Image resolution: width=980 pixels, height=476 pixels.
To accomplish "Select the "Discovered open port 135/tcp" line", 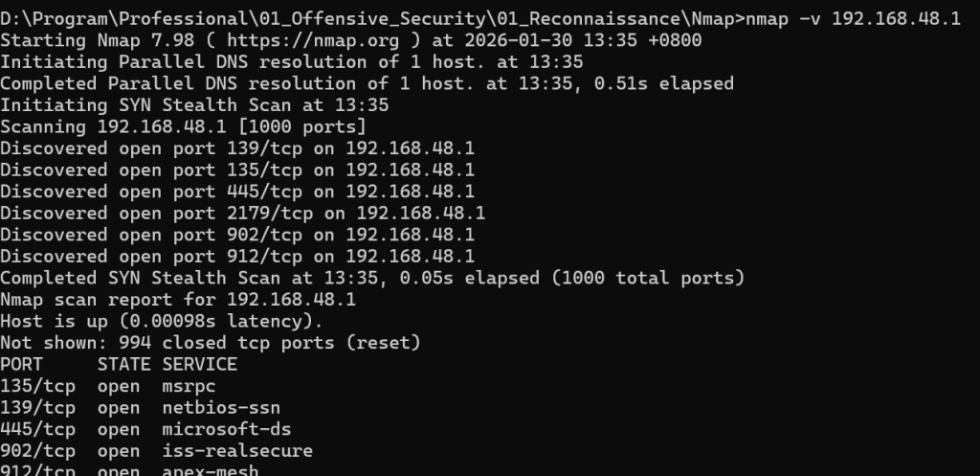I will (237, 170).
